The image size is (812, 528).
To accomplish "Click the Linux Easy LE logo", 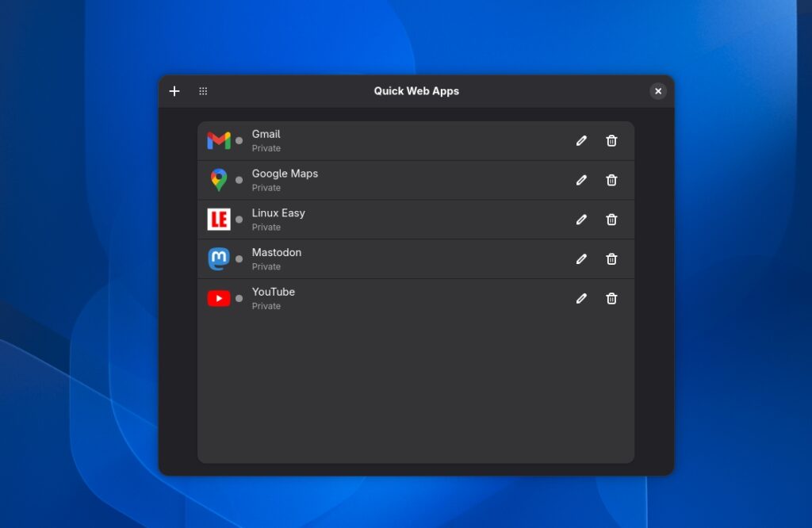I will [219, 220].
